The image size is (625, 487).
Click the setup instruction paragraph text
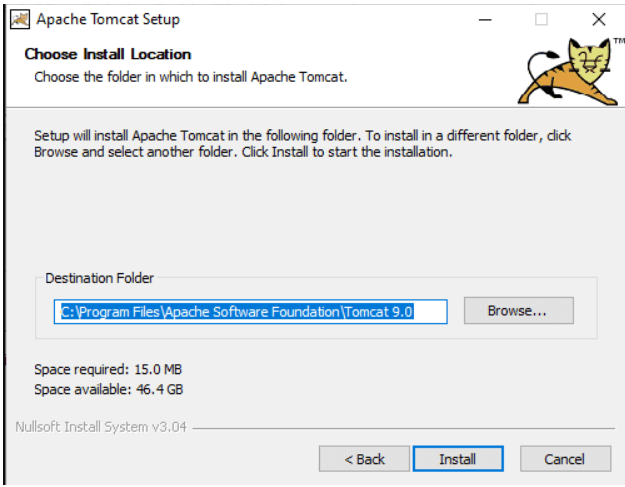click(x=300, y=144)
